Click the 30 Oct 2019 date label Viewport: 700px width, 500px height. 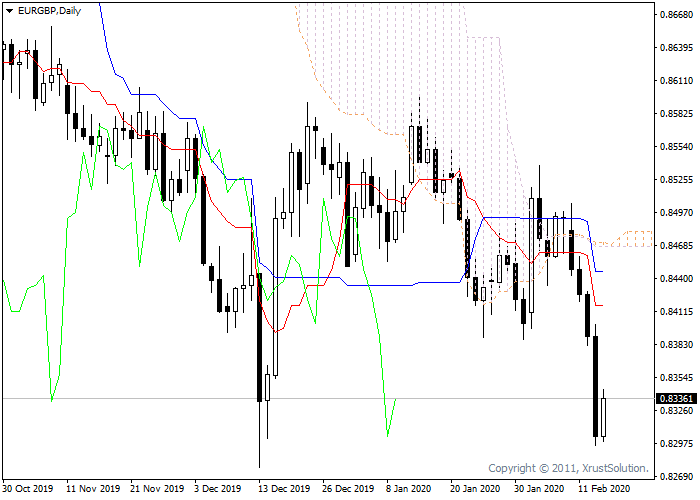tap(28, 489)
